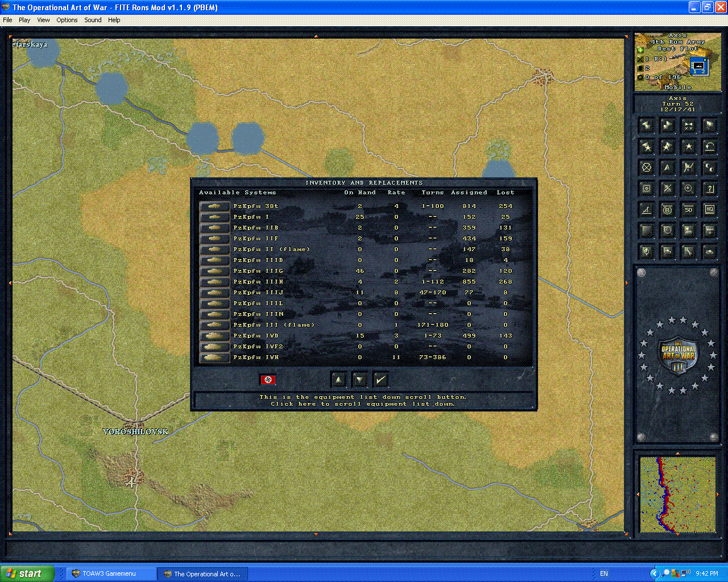Viewport: 728px width, 582px height.
Task: Click the VOROSHILOVSK city label on the map
Action: pyautogui.click(x=135, y=432)
